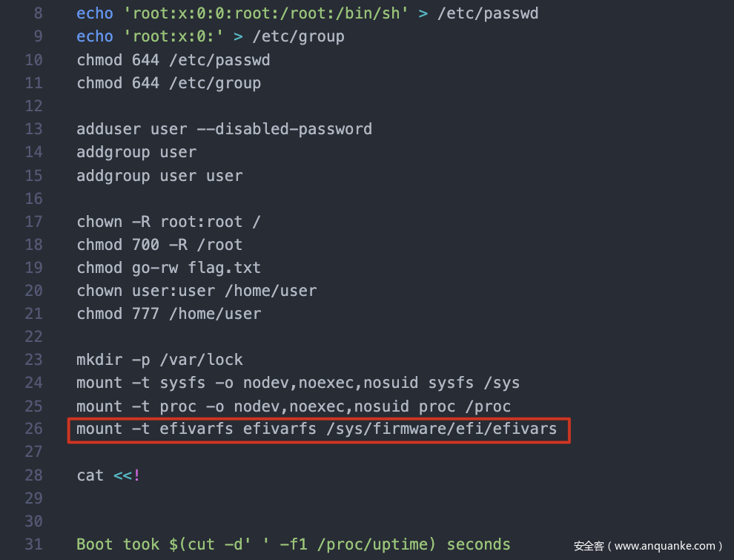Viewport: 734px width, 560px height.
Task: Click the 'chown user:user /home/user' line
Action: click(x=196, y=291)
